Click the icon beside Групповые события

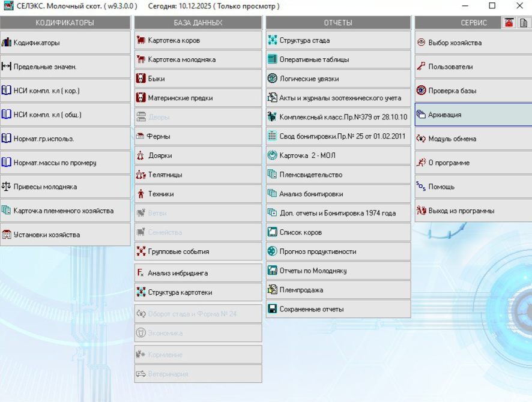click(x=141, y=251)
